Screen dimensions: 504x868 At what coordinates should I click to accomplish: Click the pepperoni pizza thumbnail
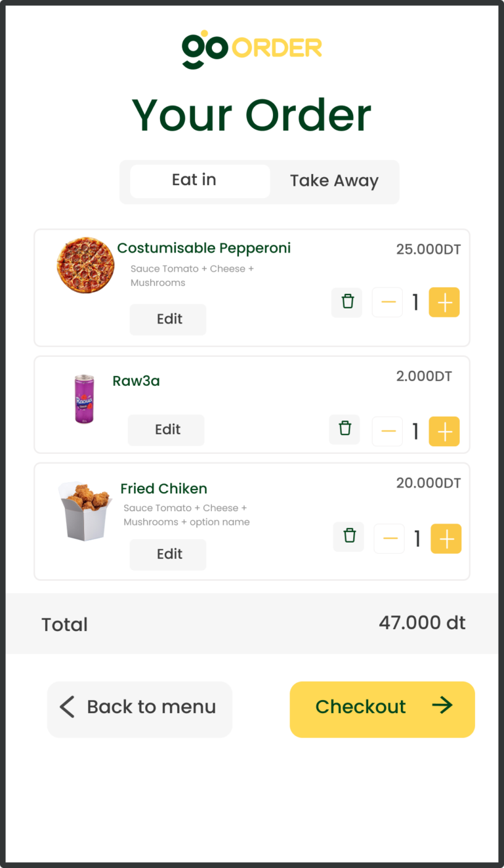85,264
